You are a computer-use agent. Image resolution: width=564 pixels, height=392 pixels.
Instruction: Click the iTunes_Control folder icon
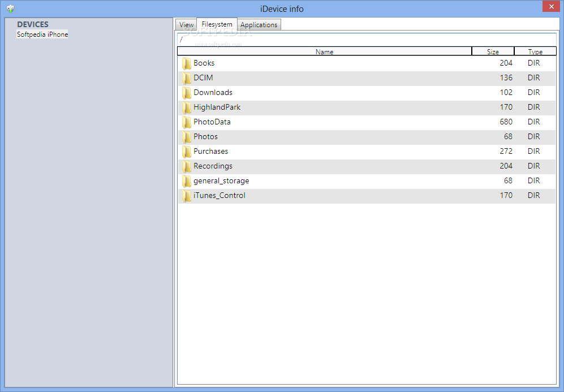coord(186,196)
